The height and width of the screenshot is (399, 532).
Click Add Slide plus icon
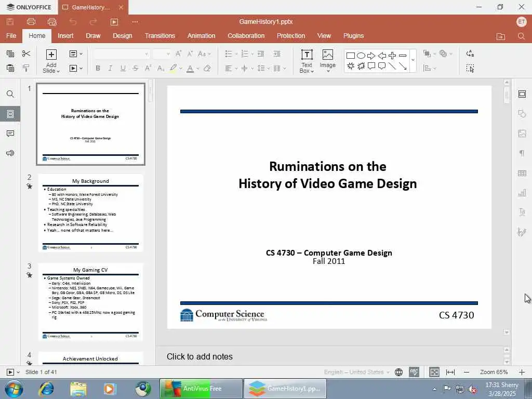click(51, 54)
